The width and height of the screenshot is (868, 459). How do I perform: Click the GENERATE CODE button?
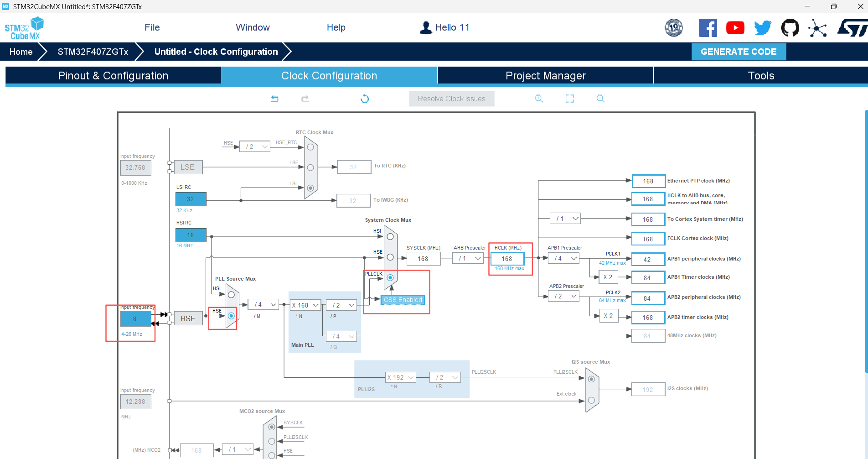[739, 52]
